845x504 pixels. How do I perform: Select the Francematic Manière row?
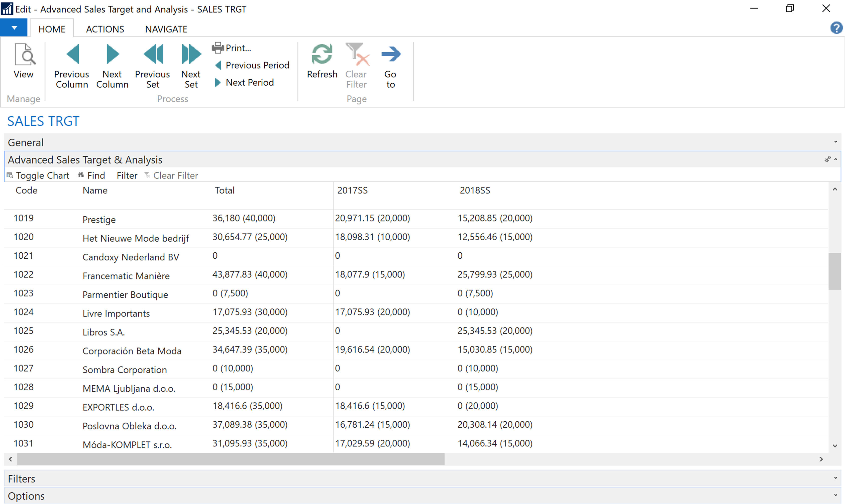(x=126, y=276)
